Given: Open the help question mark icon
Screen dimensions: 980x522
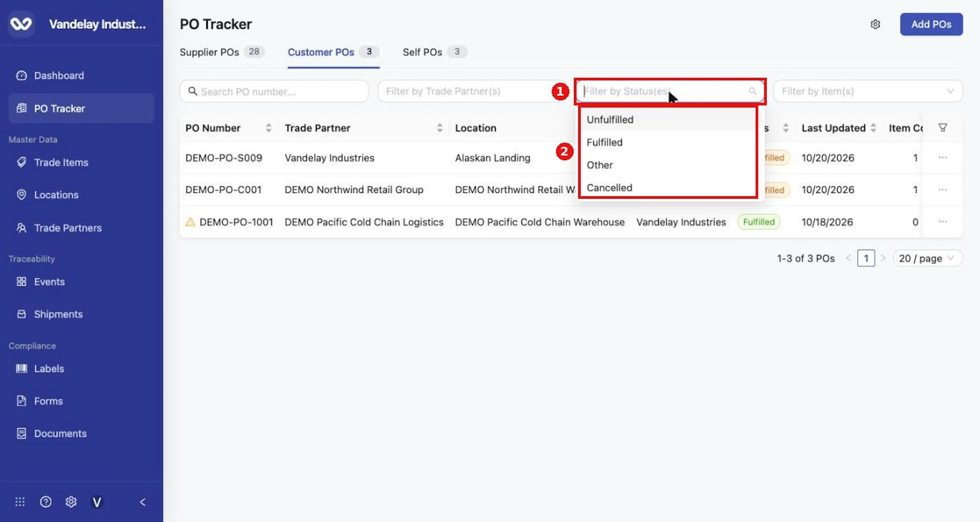Looking at the screenshot, I should (46, 502).
